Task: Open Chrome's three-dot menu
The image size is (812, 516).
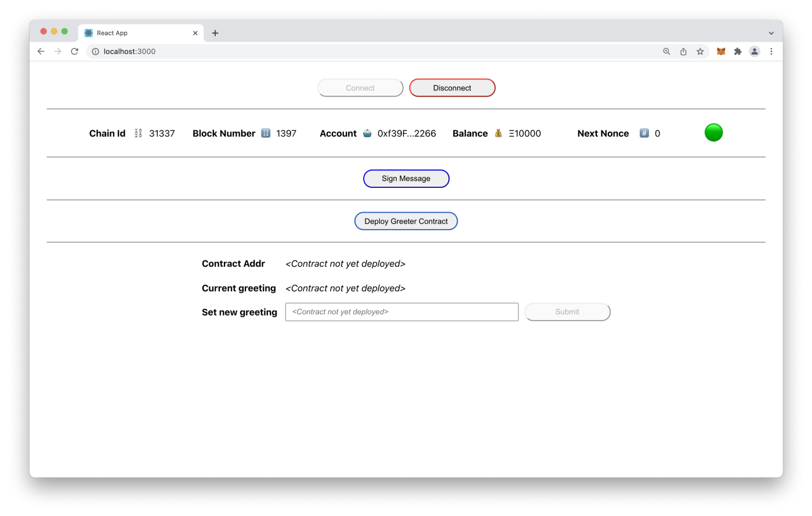Action: tap(771, 52)
